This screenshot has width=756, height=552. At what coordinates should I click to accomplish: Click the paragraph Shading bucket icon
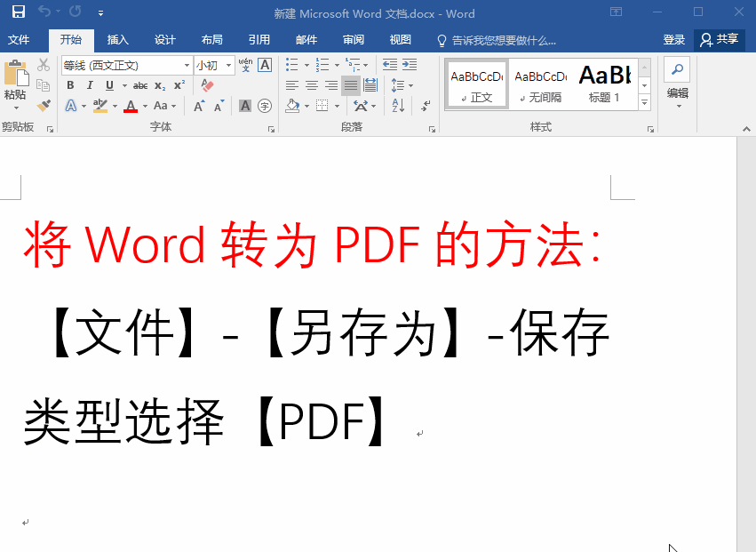(292, 106)
